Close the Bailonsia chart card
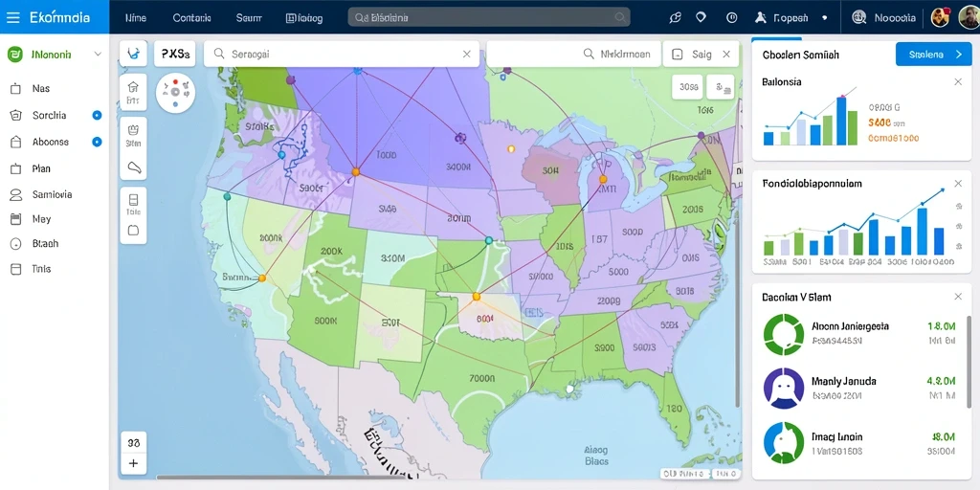The image size is (980, 490). pyautogui.click(x=958, y=82)
